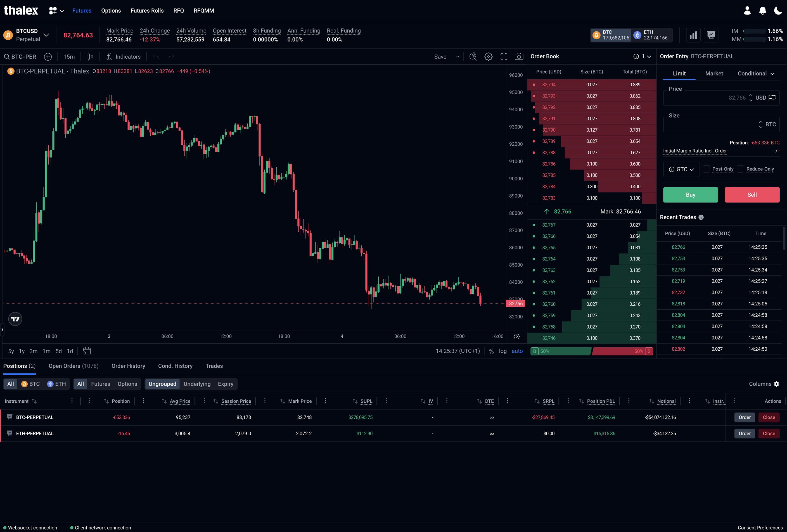Viewport: 787px width, 532px height.
Task: Toggle dark mode moon icon
Action: [x=778, y=11]
